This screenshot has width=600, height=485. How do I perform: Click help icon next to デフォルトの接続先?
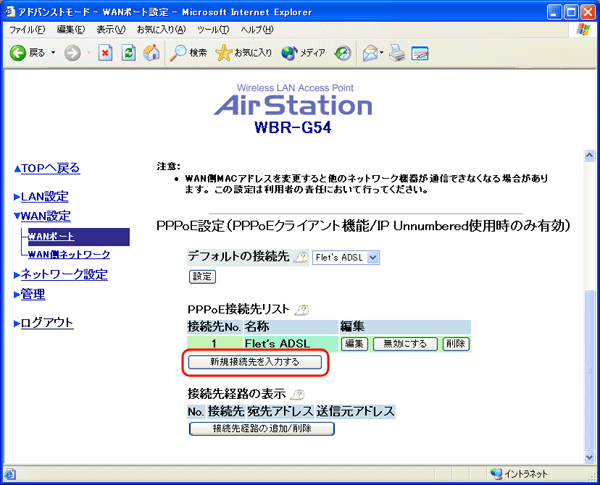coord(301,257)
